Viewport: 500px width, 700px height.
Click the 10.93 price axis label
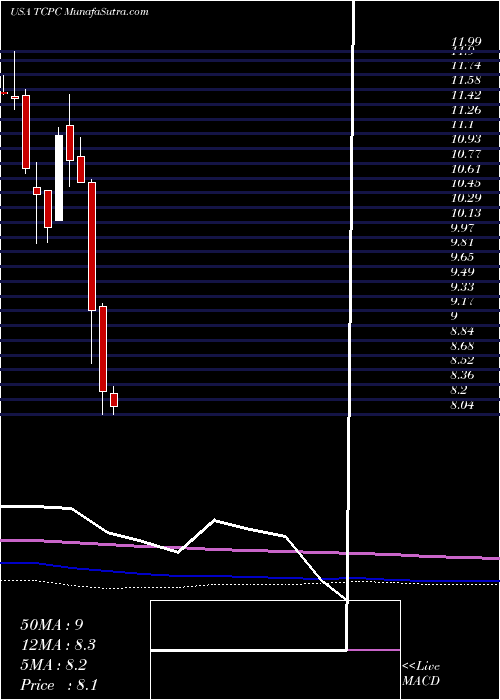pyautogui.click(x=466, y=139)
